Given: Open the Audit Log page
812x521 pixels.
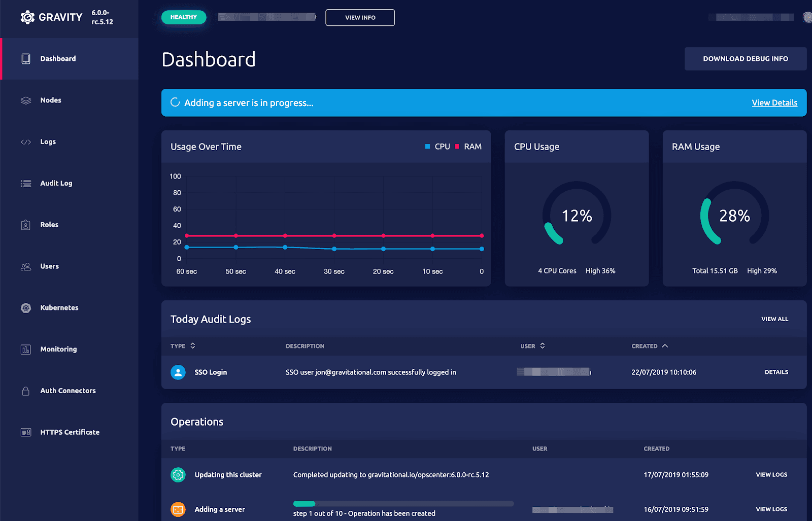Looking at the screenshot, I should click(x=56, y=183).
